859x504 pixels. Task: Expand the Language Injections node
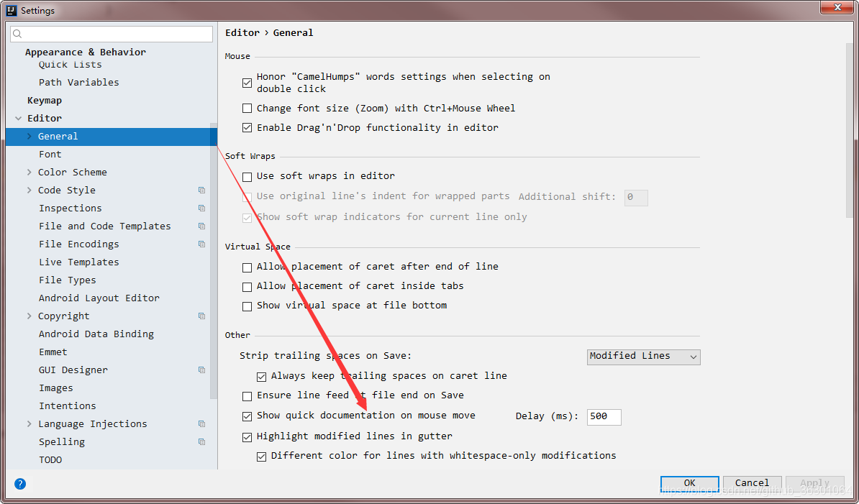point(29,424)
